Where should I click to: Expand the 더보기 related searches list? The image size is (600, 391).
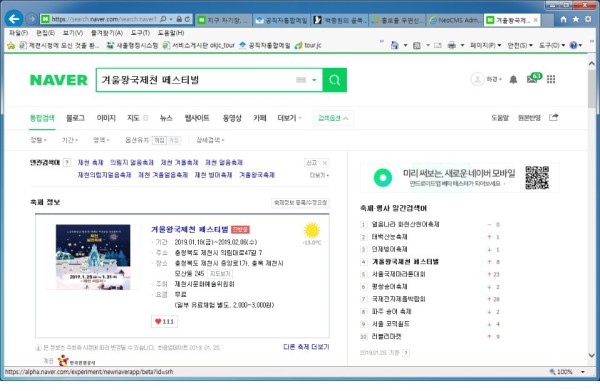pos(319,175)
